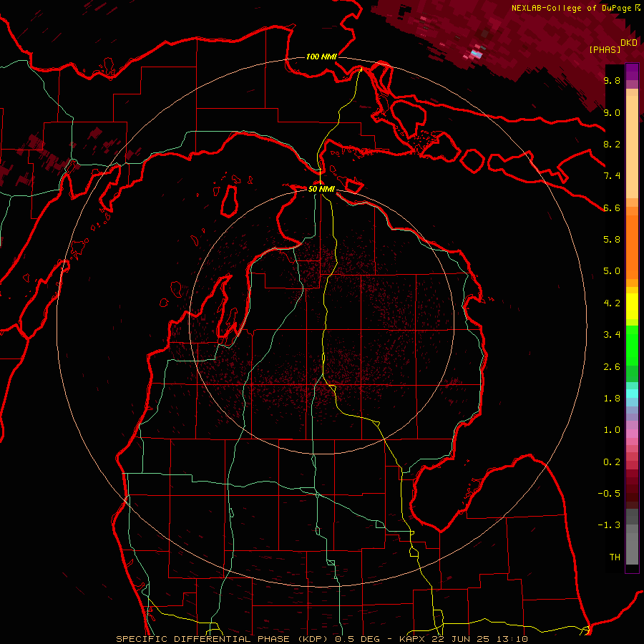This screenshot has width=644, height=644.
Task: Click the 5.0 value on the color scale
Action: tap(612, 271)
